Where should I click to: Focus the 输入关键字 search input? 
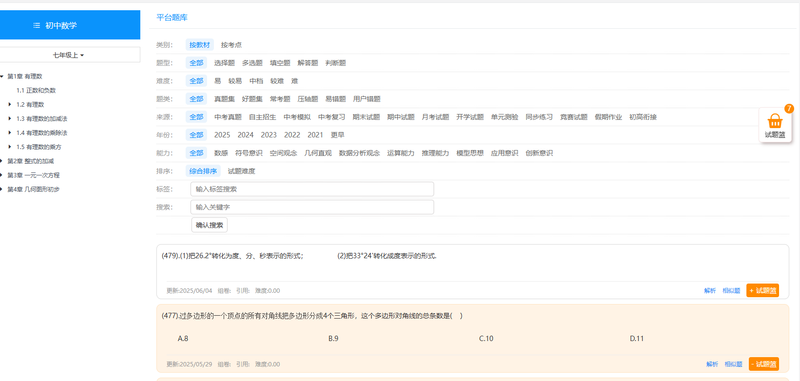(312, 207)
